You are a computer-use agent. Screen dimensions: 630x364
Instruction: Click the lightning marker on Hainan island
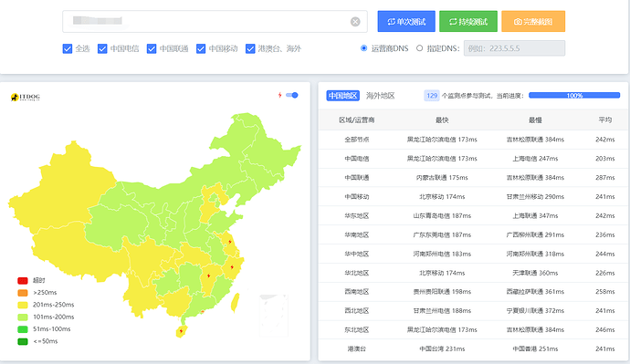(181, 331)
